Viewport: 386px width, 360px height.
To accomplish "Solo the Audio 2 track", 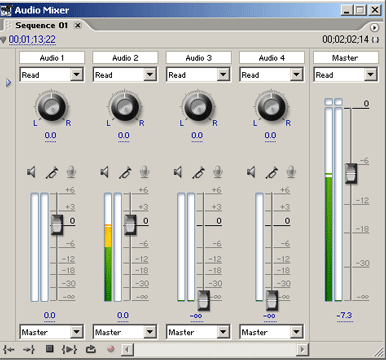I will [125, 172].
